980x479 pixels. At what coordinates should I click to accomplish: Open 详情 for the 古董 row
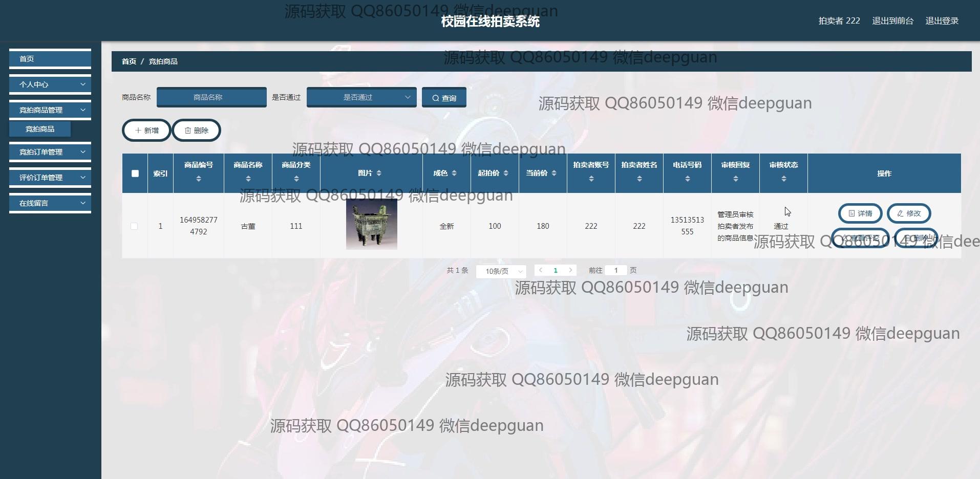point(860,213)
